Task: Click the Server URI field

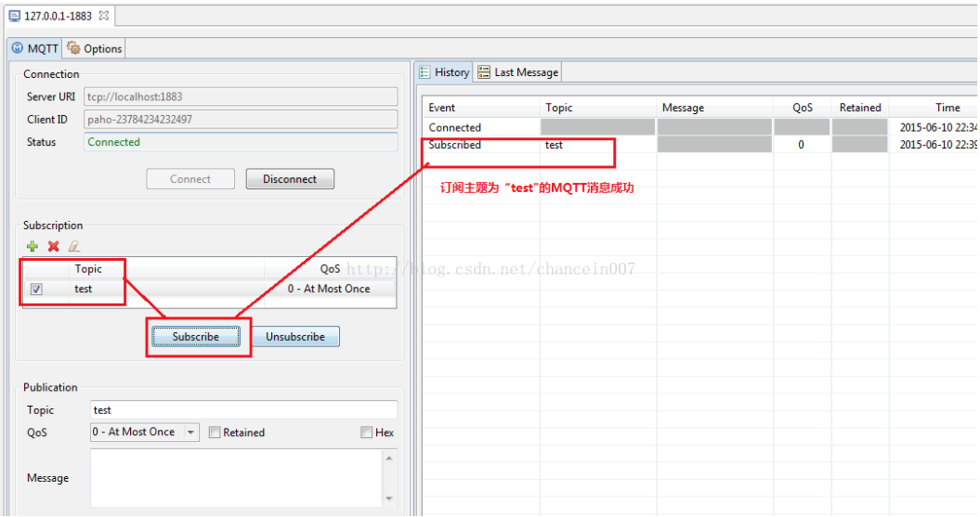Action: point(241,97)
